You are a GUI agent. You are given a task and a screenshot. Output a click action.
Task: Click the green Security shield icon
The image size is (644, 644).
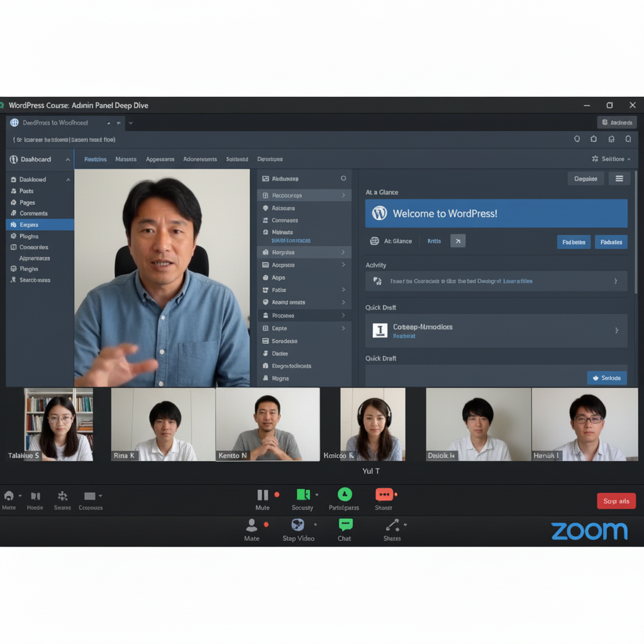(303, 494)
